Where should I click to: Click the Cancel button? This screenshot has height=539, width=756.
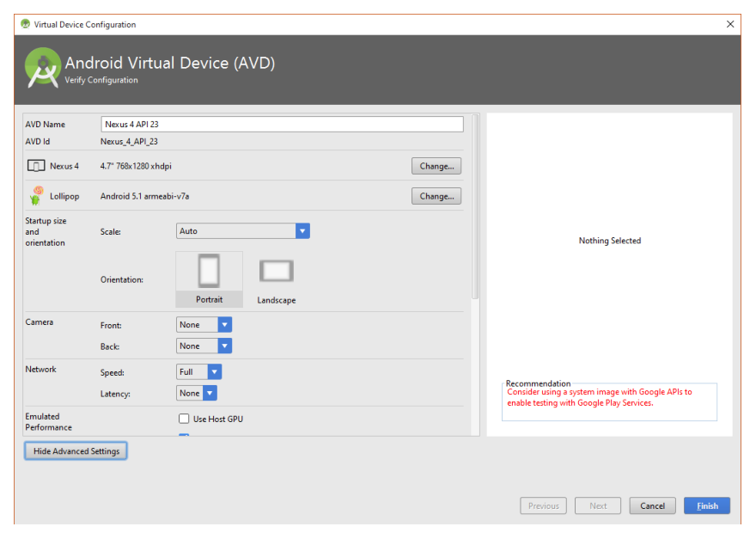click(x=652, y=505)
